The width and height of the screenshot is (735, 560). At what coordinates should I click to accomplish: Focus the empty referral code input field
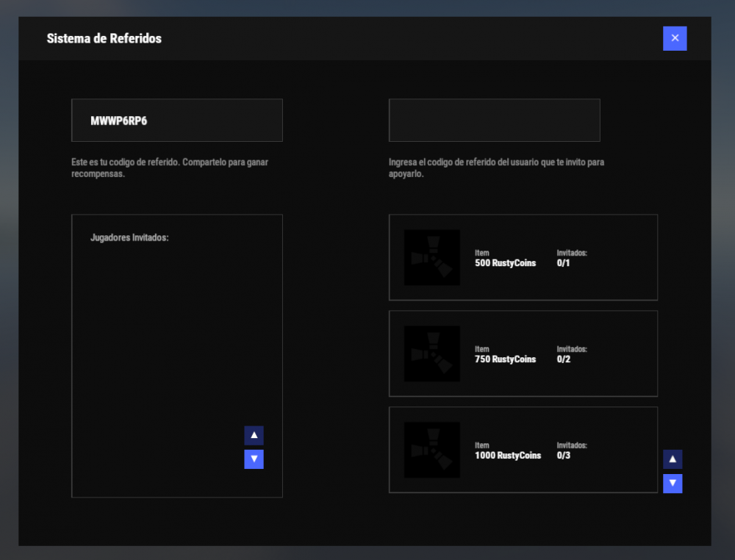[494, 121]
